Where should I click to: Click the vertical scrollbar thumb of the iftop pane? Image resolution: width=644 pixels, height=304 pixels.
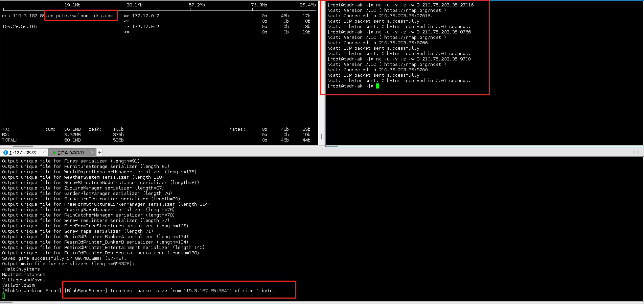tap(321, 137)
